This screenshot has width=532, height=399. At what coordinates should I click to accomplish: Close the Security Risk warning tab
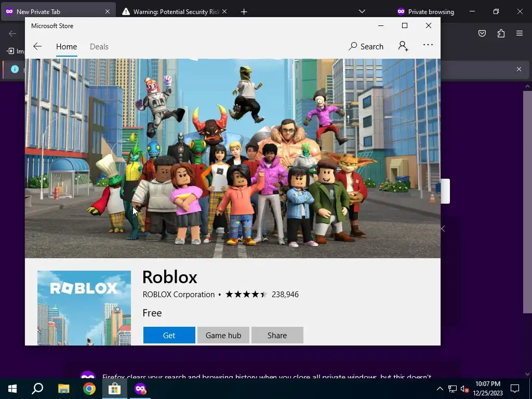(224, 11)
